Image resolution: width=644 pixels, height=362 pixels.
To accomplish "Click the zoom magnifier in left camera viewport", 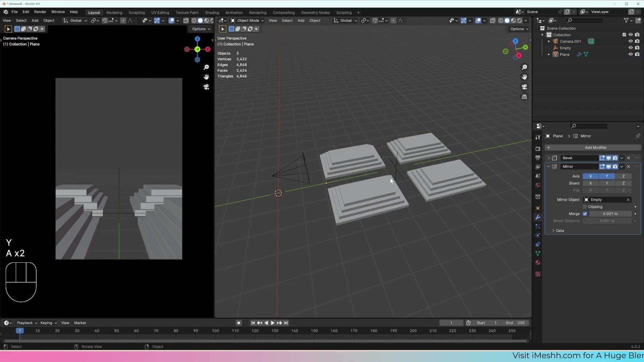I will coord(206,67).
